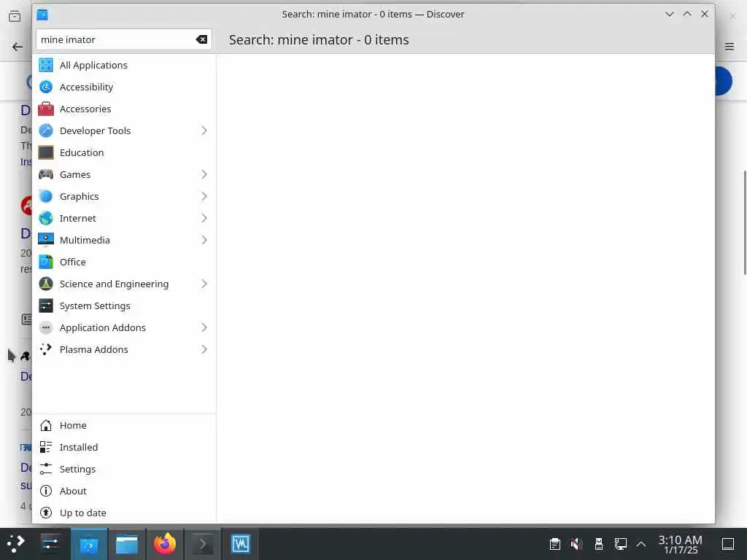Click the browser scrollbar behind Discover
The width and height of the screenshot is (747, 560).
[745, 222]
